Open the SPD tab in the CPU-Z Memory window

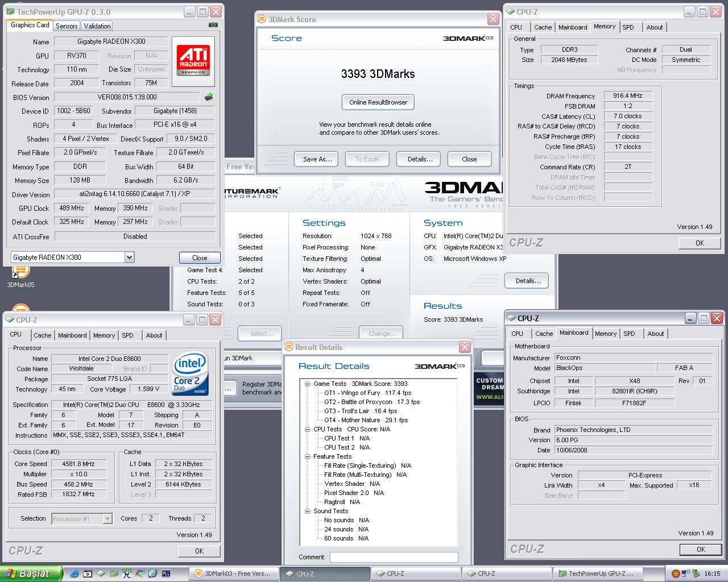click(x=628, y=27)
